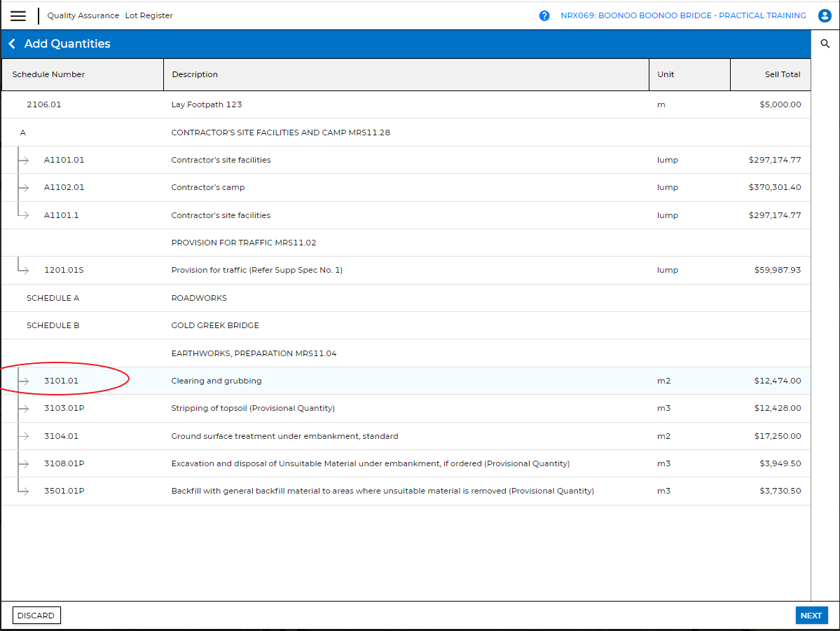Click the $5,000.00 sell total

click(780, 104)
